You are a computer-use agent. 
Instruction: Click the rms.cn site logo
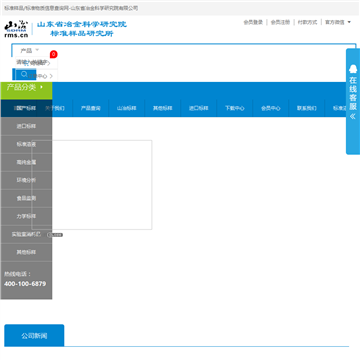click(16, 29)
